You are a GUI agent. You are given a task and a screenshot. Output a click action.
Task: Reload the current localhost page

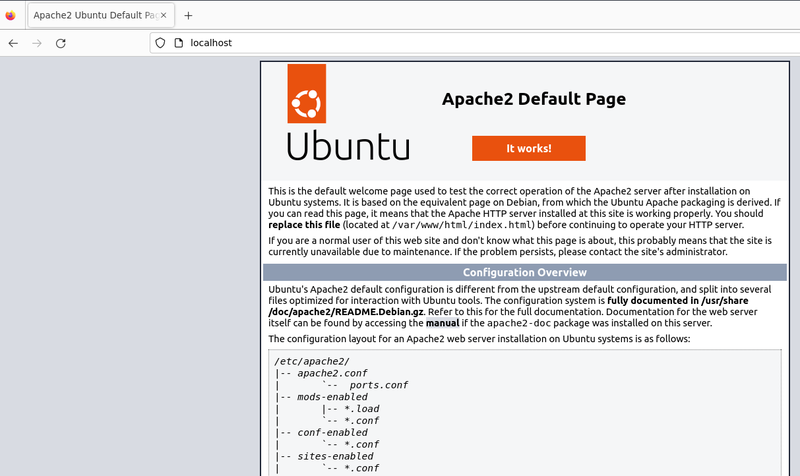[61, 43]
